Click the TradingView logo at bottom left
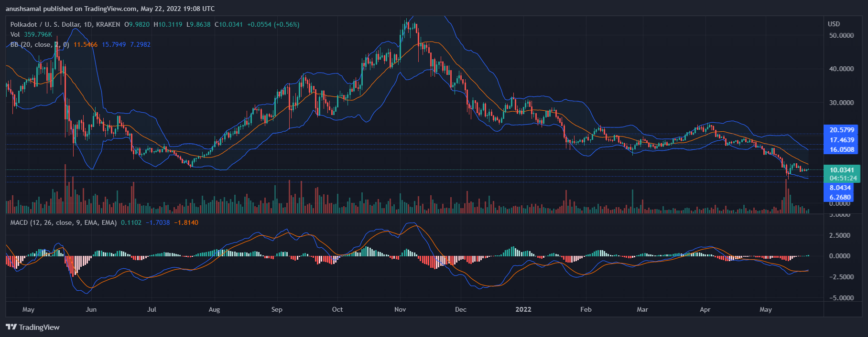Image resolution: width=868 pixels, height=337 pixels. tap(33, 327)
